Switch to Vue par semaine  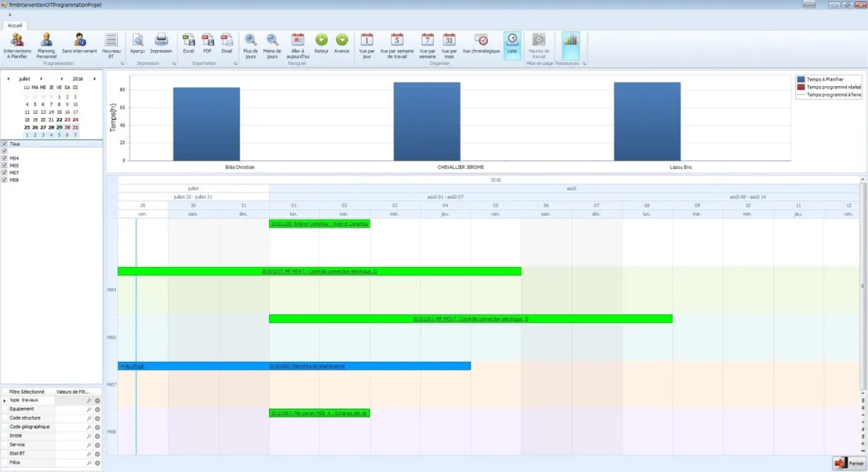427,45
